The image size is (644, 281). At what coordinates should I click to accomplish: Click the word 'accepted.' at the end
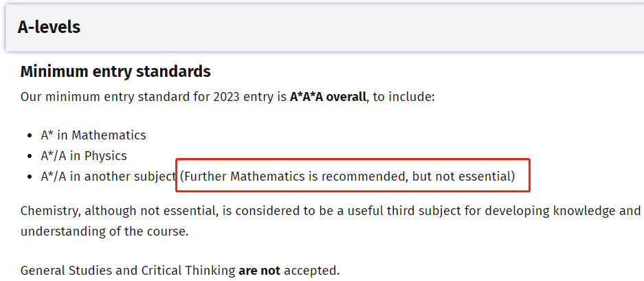312,271
